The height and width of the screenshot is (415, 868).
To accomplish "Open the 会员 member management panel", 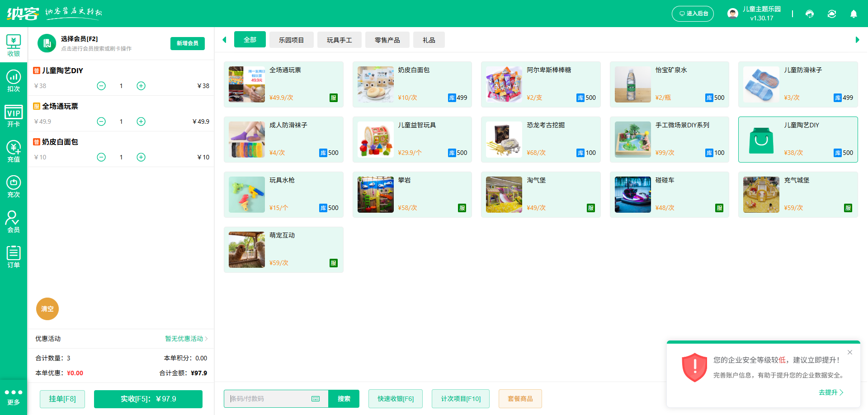I will tap(14, 221).
